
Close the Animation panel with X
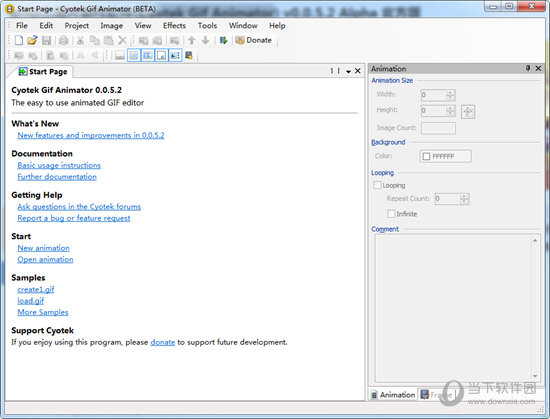tap(538, 68)
